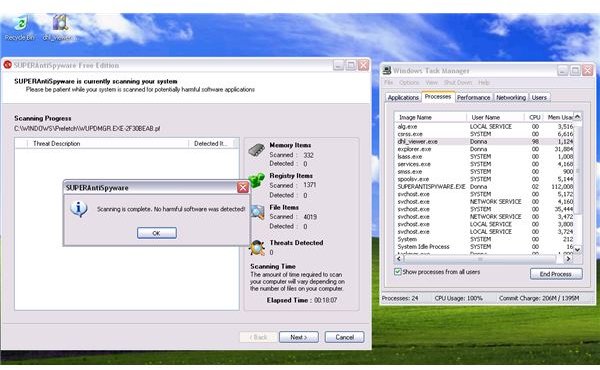Select the SUPERANTISPYWARE.EXE process
The height and width of the screenshot is (370, 600).
[x=484, y=186]
